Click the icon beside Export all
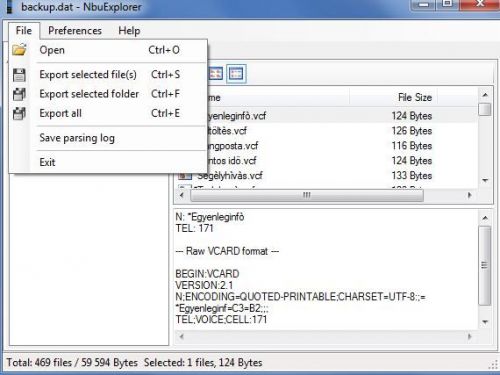 click(x=19, y=114)
